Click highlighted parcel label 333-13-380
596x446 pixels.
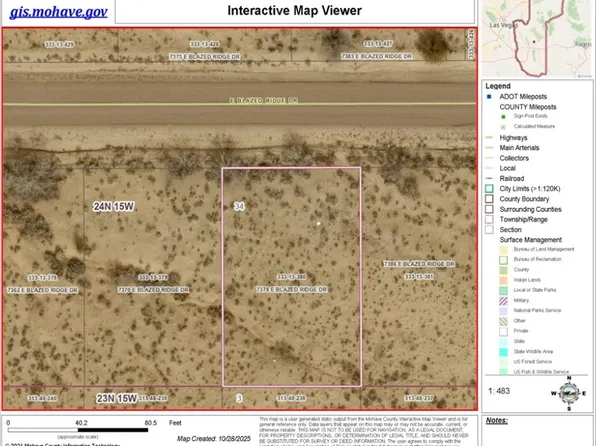[292, 277]
